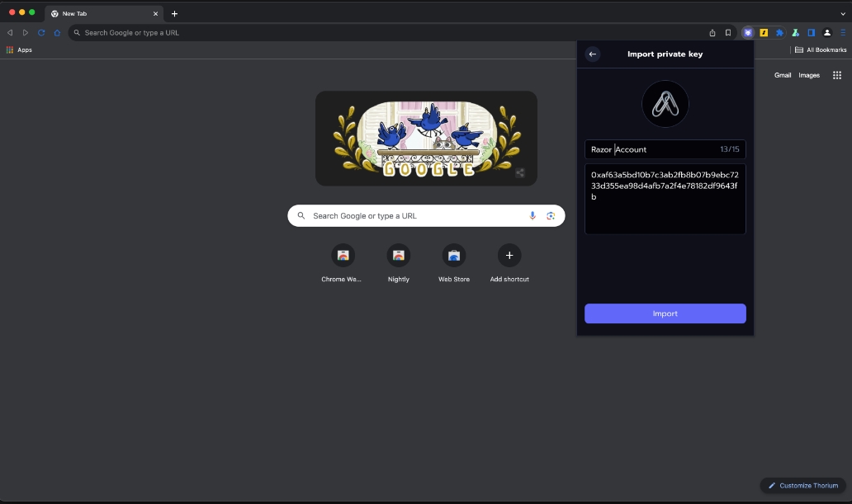Screen dimensions: 852x504
Task: Open a new tab with plus button
Action: [174, 13]
